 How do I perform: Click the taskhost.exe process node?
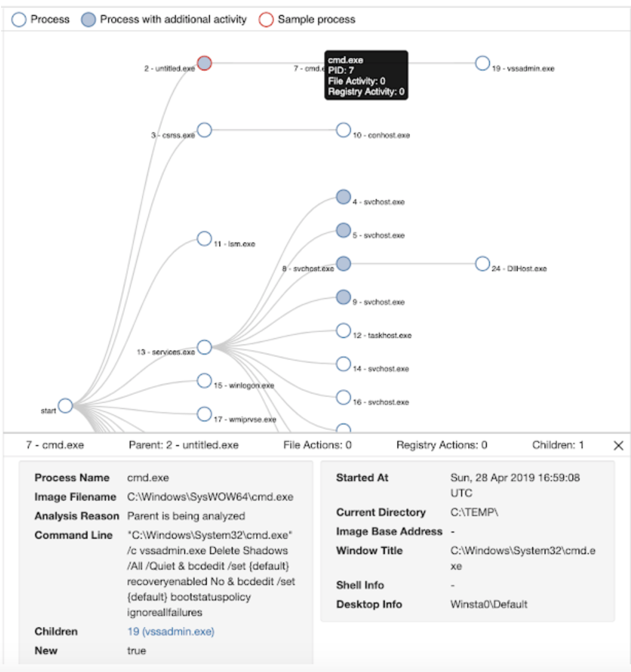[x=343, y=330]
